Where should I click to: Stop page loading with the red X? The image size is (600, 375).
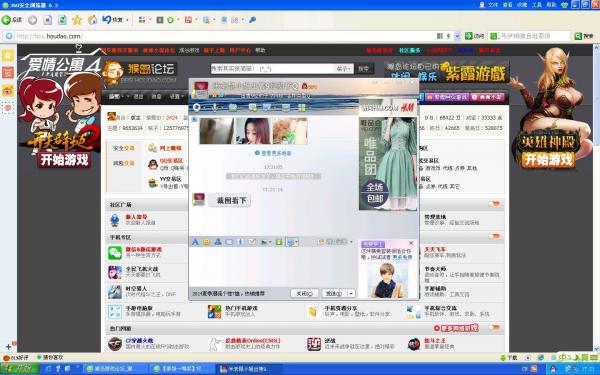47,20
